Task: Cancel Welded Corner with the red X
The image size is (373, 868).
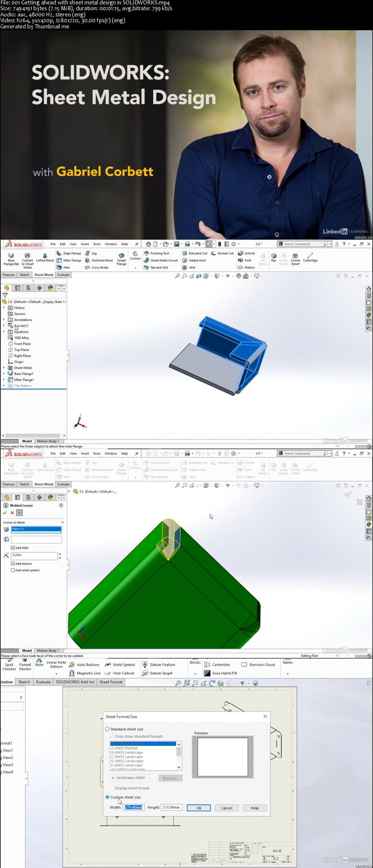Action: click(x=12, y=512)
